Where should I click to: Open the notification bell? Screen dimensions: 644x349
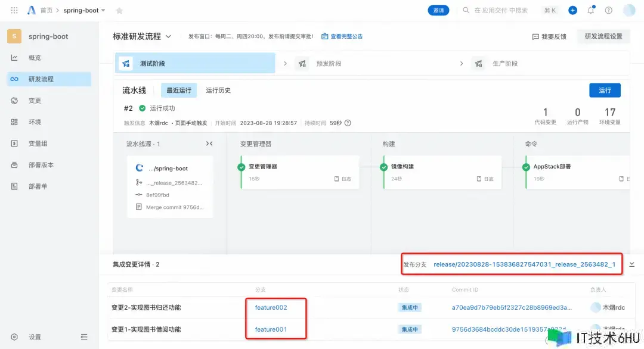pyautogui.click(x=590, y=10)
